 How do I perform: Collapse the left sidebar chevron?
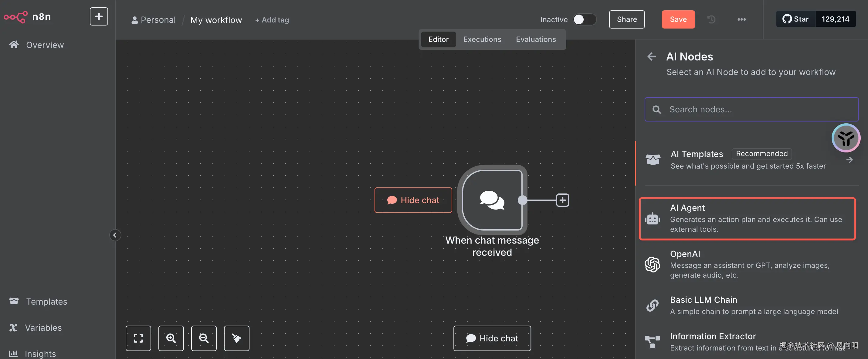coord(115,235)
